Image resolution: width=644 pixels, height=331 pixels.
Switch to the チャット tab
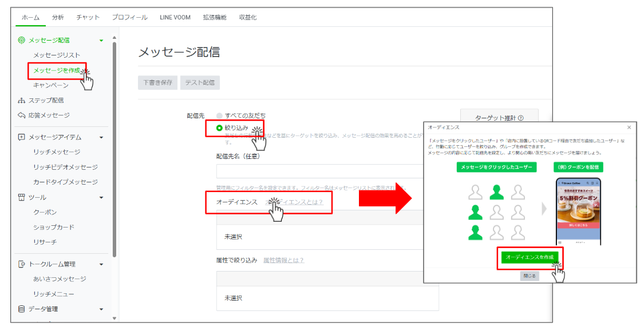point(88,17)
